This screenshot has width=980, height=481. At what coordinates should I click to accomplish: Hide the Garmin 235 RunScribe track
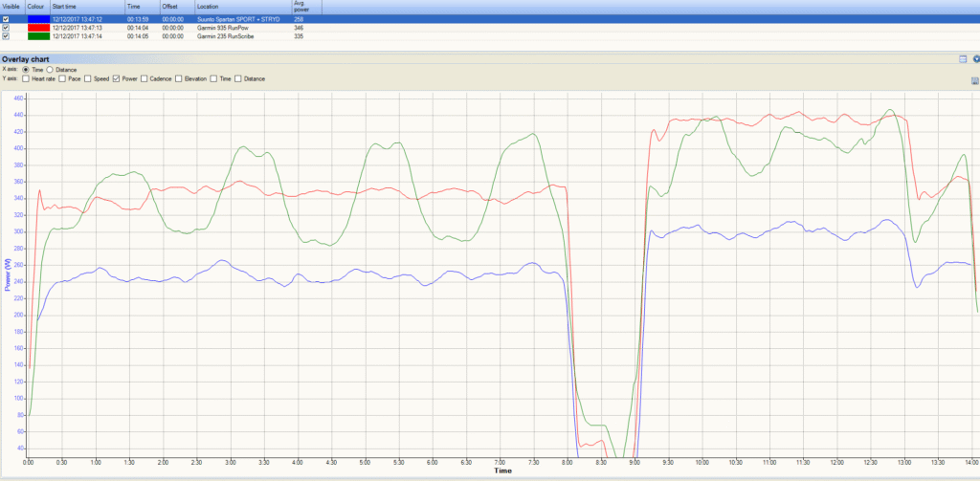pyautogui.click(x=6, y=36)
